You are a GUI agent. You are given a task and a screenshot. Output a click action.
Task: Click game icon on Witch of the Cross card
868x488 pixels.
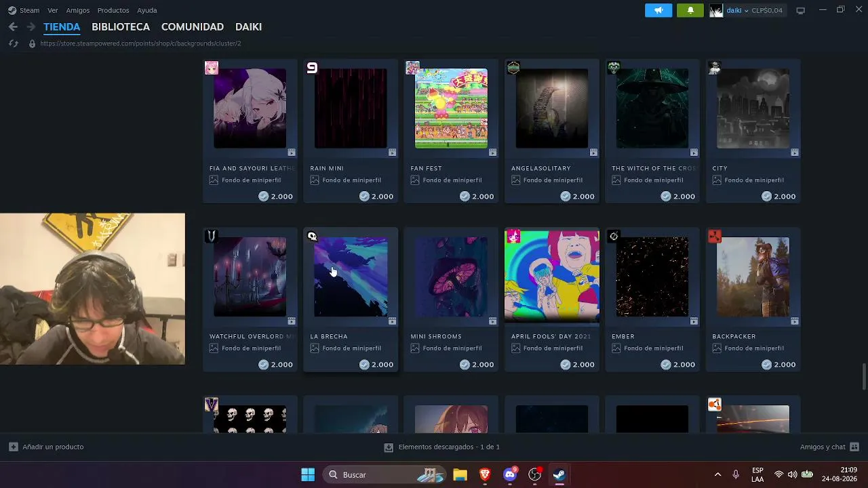[614, 68]
